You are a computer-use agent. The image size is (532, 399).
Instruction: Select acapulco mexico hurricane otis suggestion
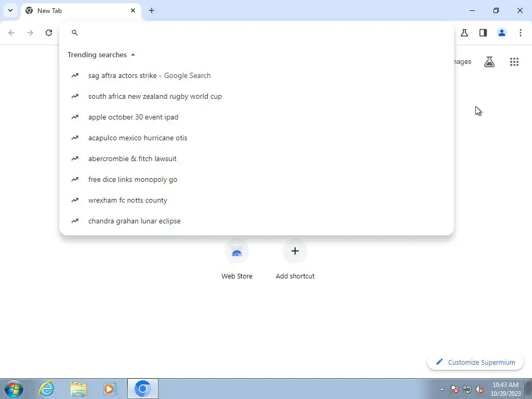click(x=257, y=138)
